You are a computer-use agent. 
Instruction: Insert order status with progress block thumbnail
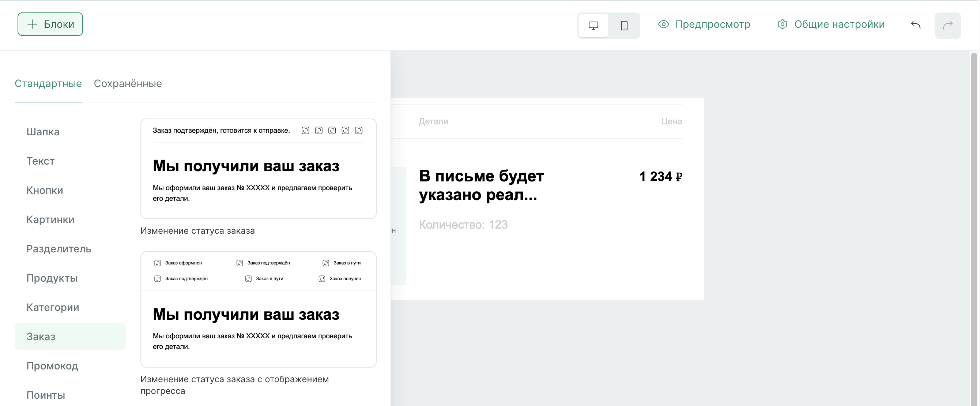pyautogui.click(x=258, y=309)
